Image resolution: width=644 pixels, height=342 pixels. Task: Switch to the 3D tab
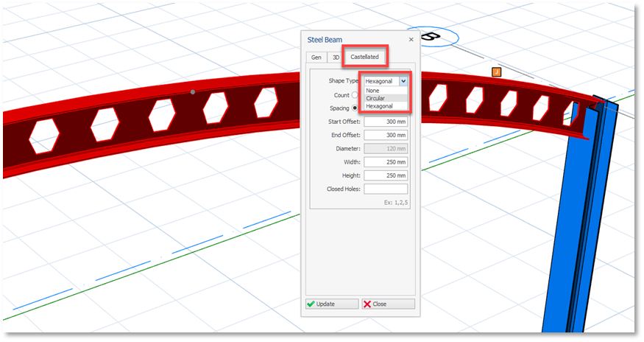pos(335,57)
